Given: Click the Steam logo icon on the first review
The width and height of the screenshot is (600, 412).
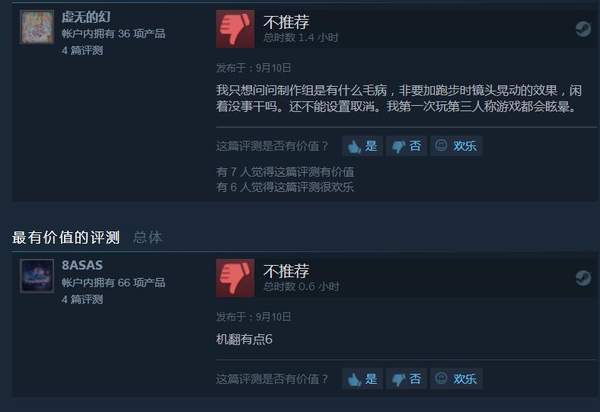Looking at the screenshot, I should [x=583, y=29].
